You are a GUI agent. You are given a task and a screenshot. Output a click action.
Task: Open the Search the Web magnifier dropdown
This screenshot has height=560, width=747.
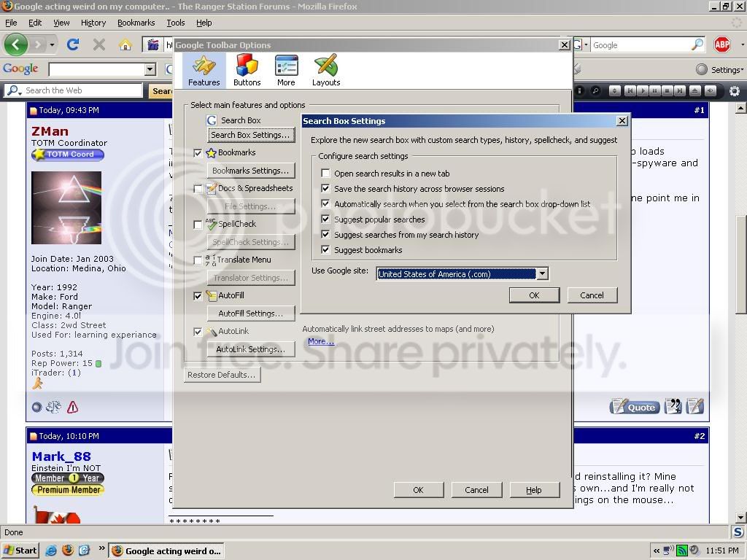pos(15,90)
